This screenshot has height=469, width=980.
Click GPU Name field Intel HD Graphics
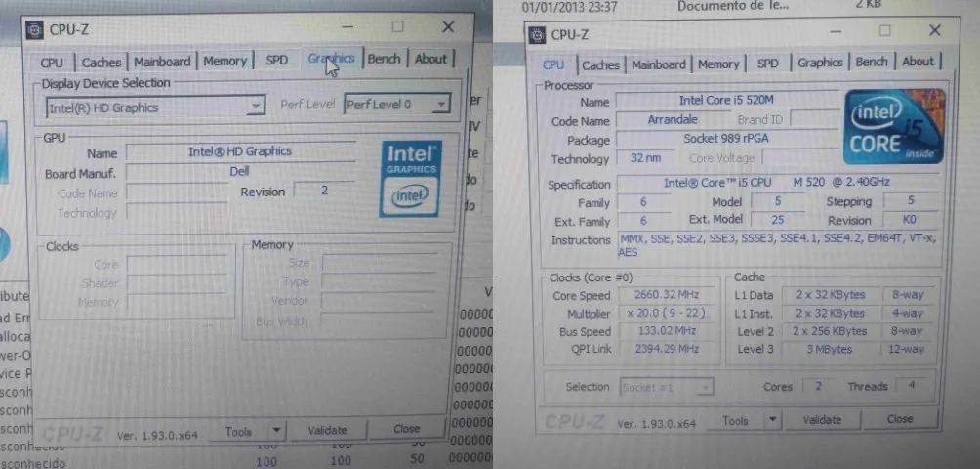(x=241, y=151)
